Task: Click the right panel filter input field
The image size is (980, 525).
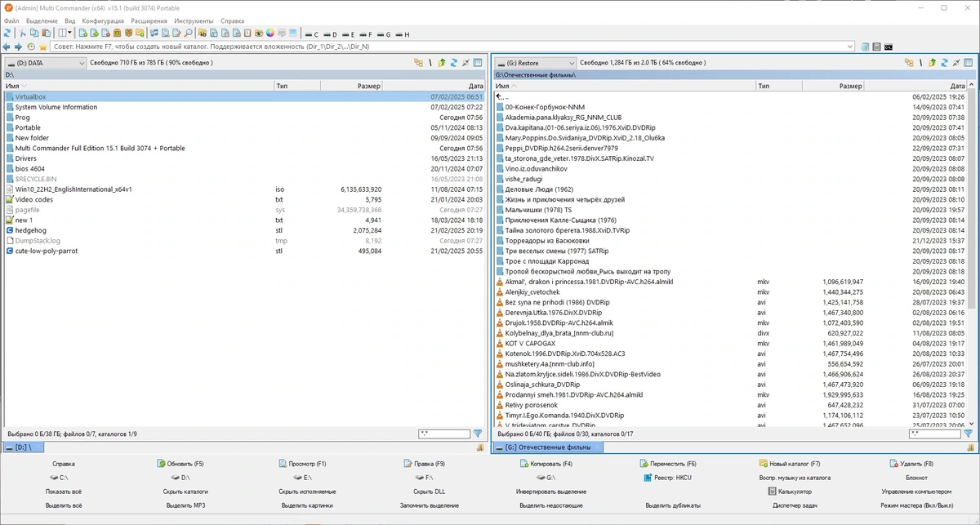Action: tap(936, 434)
